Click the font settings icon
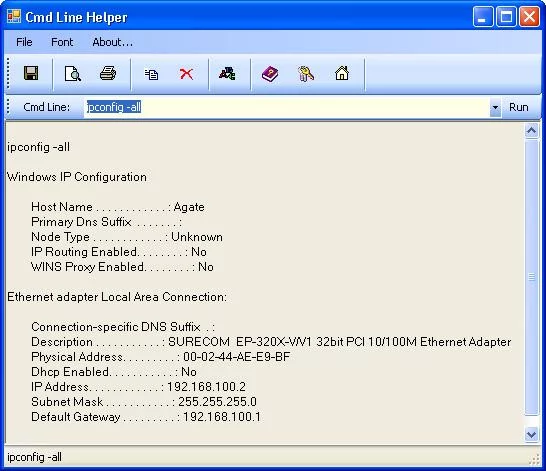Image resolution: width=546 pixels, height=471 pixels. pyautogui.click(x=227, y=73)
